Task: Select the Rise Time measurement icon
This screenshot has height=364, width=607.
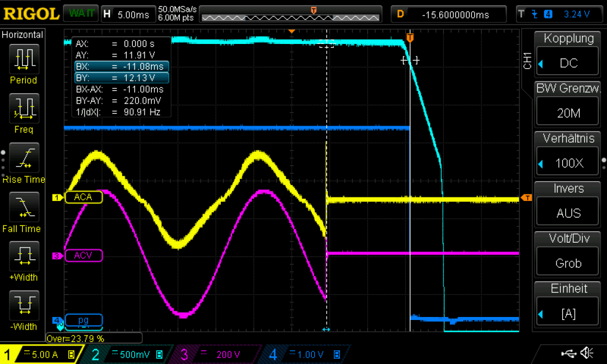Action: (24, 158)
